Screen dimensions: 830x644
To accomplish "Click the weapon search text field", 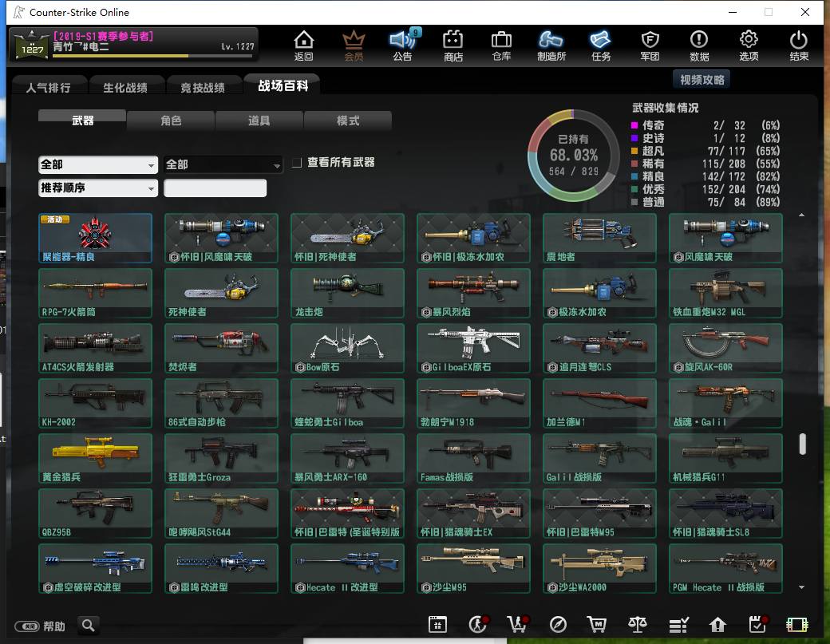I will (215, 188).
